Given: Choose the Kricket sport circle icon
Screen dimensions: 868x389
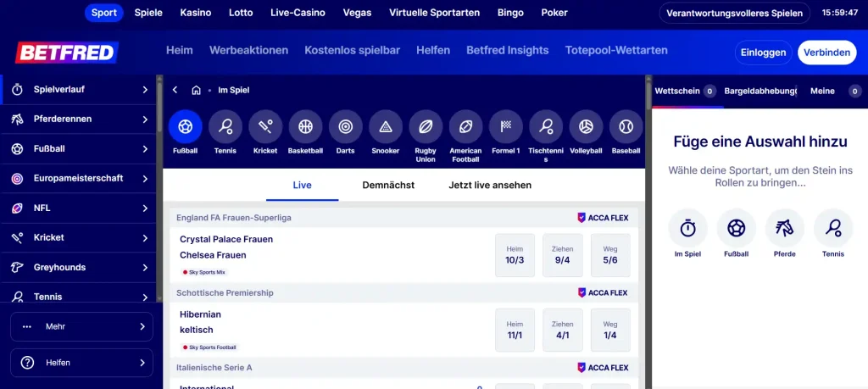Looking at the screenshot, I should click(265, 127).
